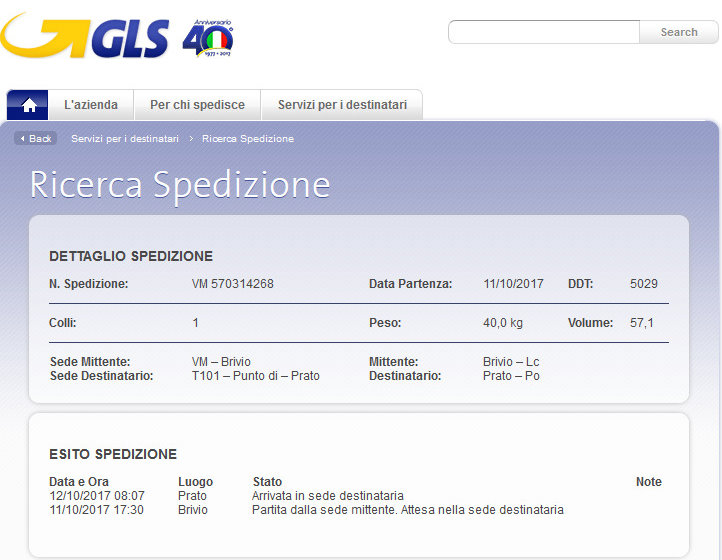Click the Dettaglio Spedizione heading

click(x=131, y=256)
